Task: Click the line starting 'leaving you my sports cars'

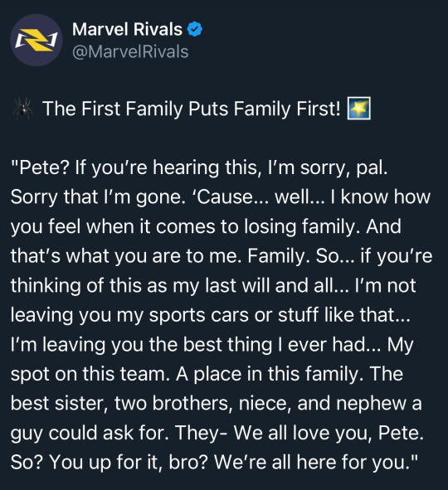Action: pos(211,315)
